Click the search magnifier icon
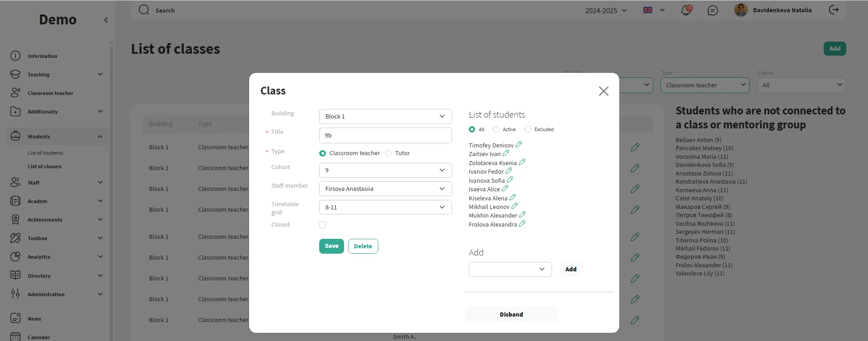 point(144,10)
